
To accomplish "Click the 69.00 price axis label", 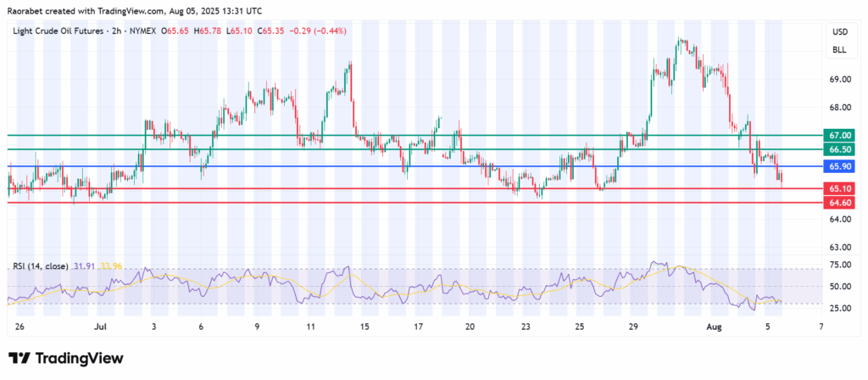I will [x=839, y=80].
